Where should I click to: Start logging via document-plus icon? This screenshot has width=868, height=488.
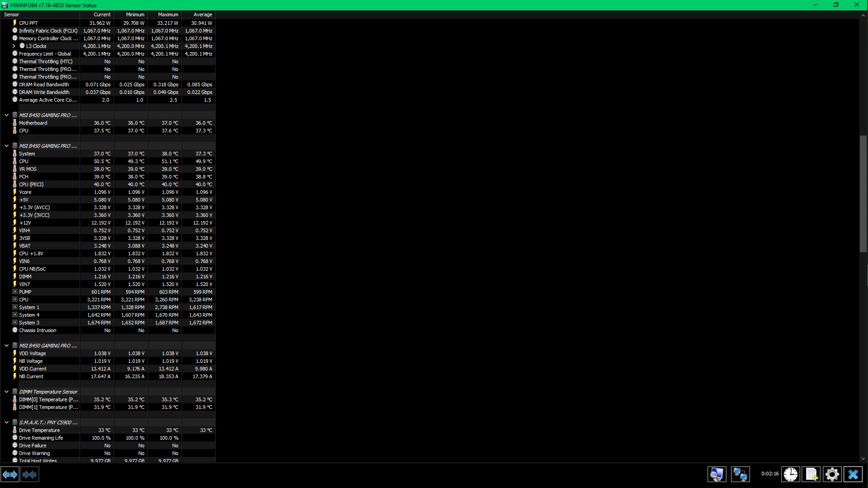[811, 474]
